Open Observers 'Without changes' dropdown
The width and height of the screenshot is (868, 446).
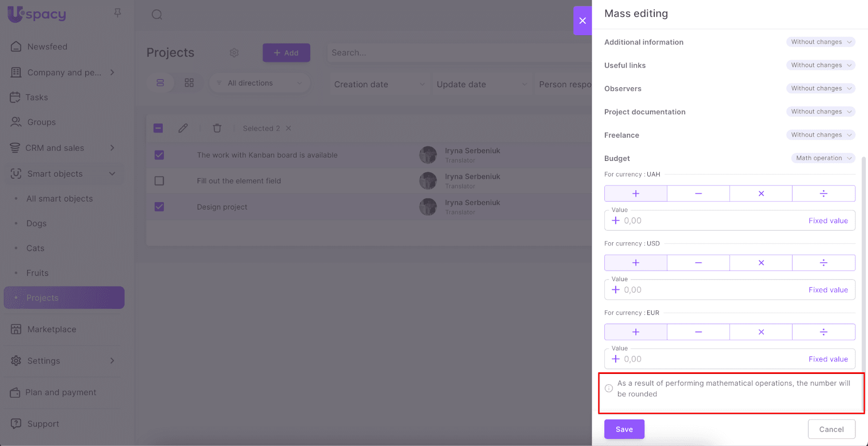[x=820, y=88]
